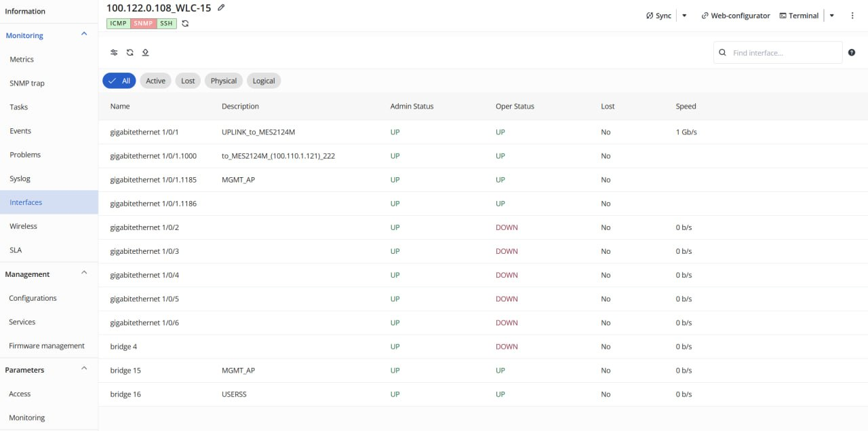Open the Wireless page in sidebar
This screenshot has width=868, height=431.
coord(23,226)
